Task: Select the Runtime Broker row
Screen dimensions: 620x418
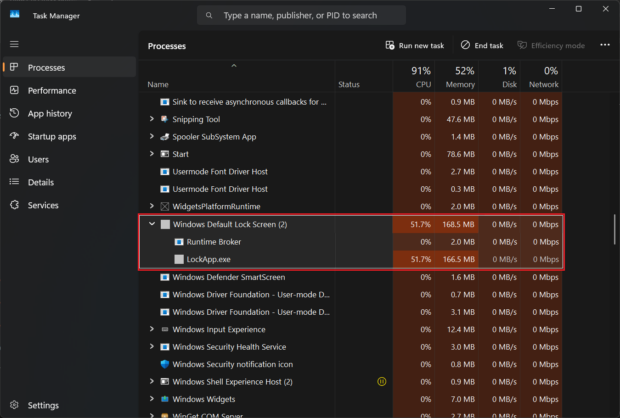Action: [x=351, y=242]
